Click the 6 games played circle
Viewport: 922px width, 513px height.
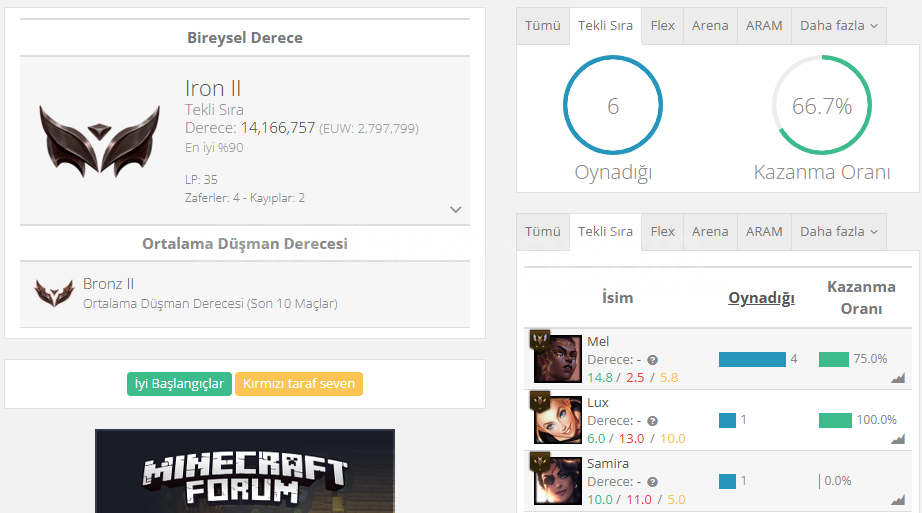coord(613,105)
